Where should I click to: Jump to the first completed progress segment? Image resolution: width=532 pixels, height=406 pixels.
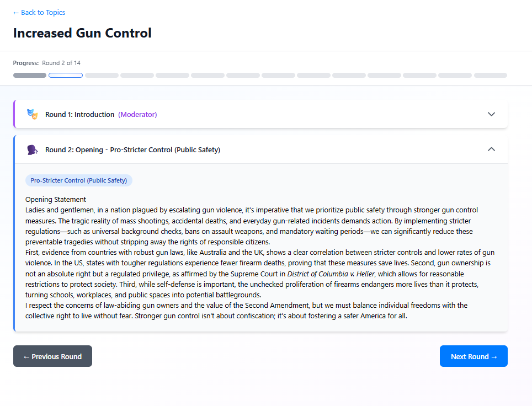coord(30,75)
